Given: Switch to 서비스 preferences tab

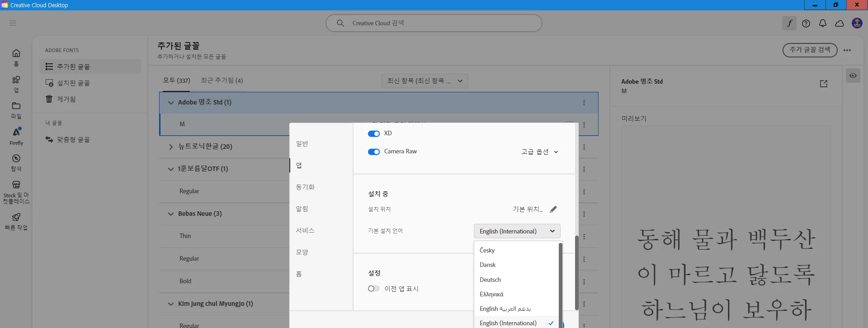Looking at the screenshot, I should pos(305,230).
